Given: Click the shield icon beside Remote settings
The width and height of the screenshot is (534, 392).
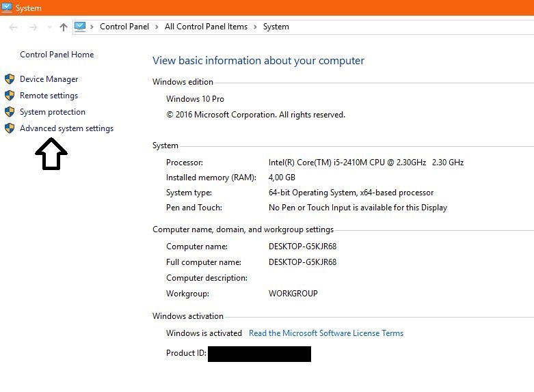Looking at the screenshot, I should [x=10, y=96].
